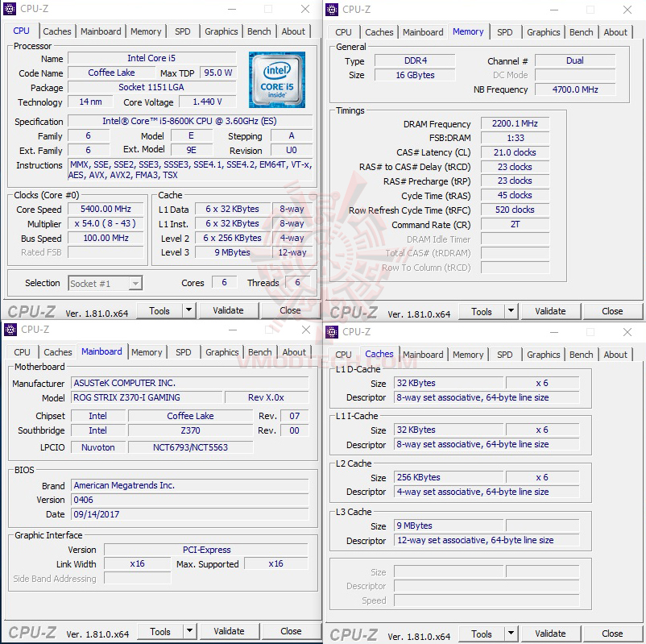Open Bench tab in Memory window

click(582, 32)
